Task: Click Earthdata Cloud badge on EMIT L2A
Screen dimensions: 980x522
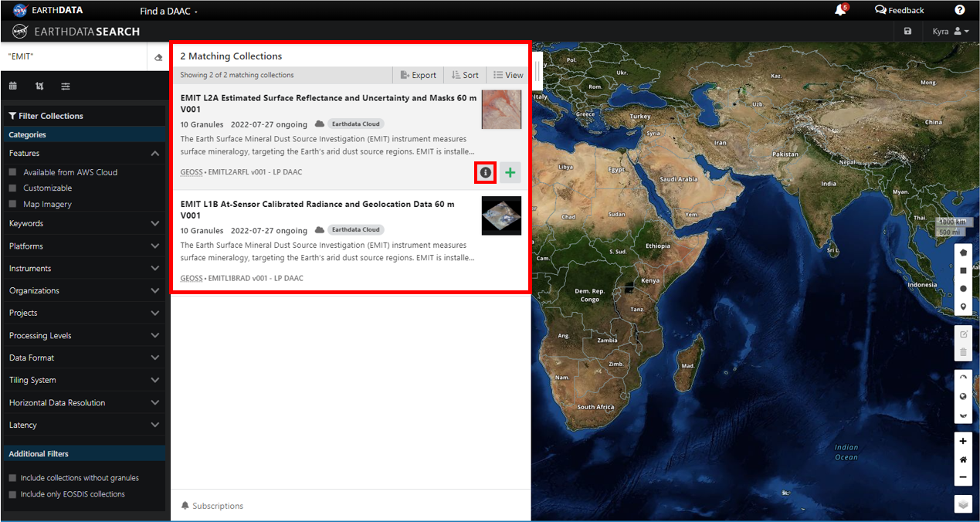Action: pos(355,124)
